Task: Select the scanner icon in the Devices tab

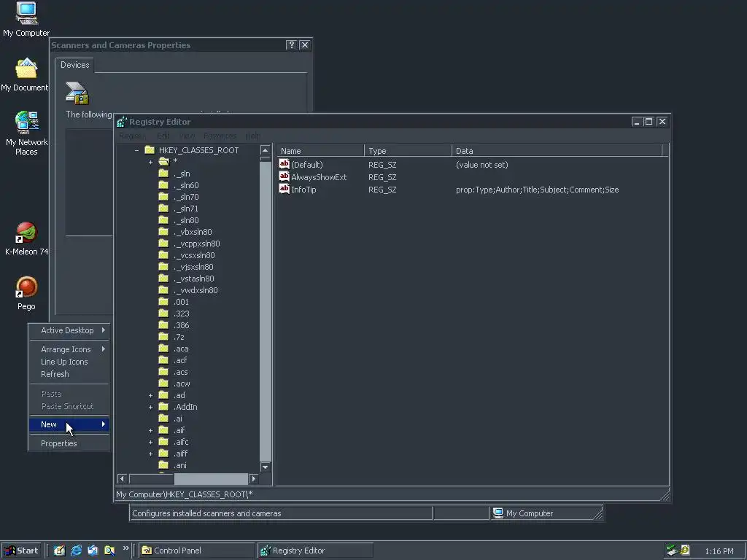Action: pyautogui.click(x=77, y=93)
